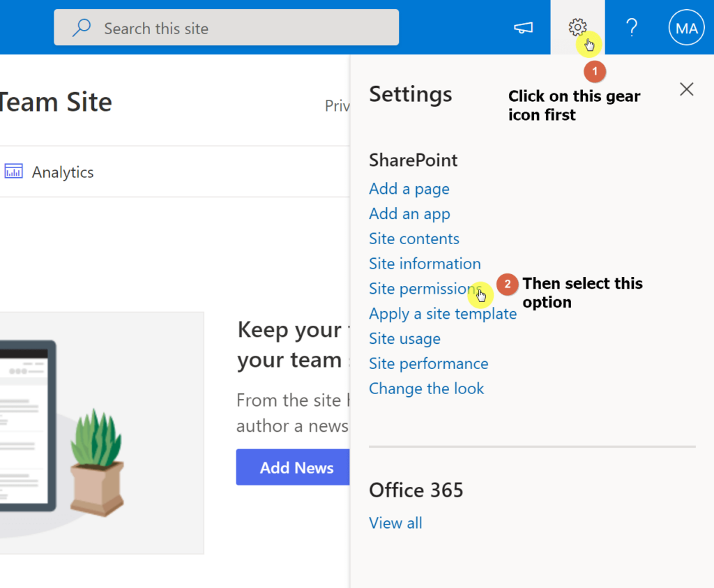Click the megaphone announcements icon
Image resolution: width=714 pixels, height=588 pixels.
[x=523, y=28]
